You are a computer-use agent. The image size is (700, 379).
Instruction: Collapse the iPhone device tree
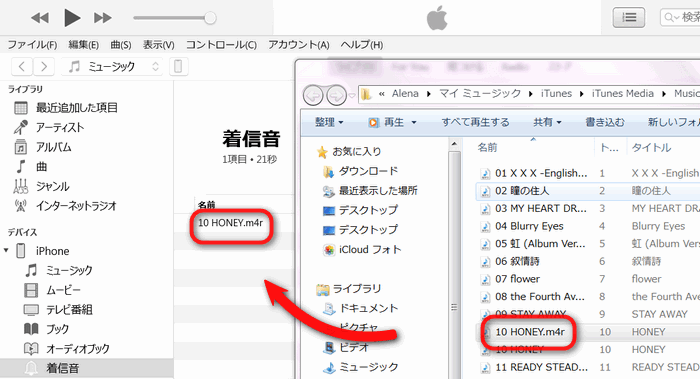tap(6, 250)
